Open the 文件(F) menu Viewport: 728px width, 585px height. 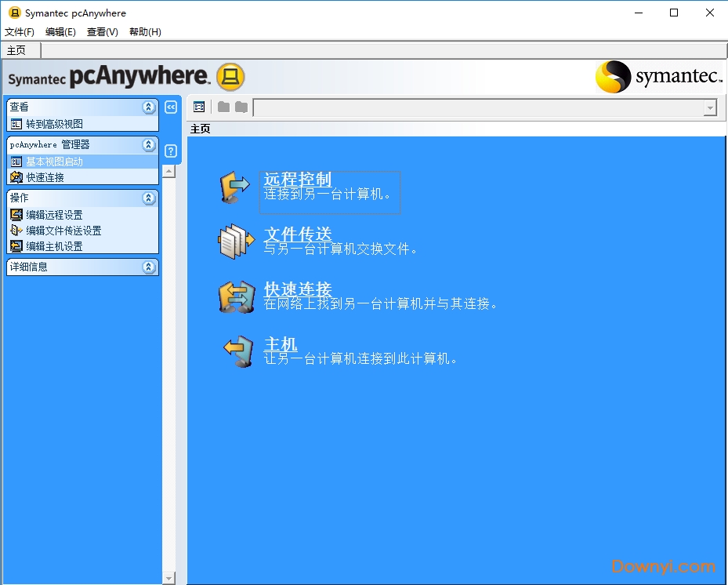tap(20, 32)
